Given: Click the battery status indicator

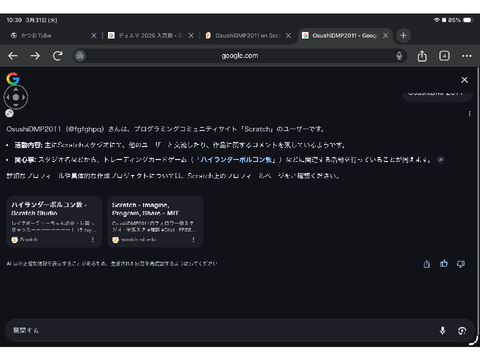Looking at the screenshot, I should (x=468, y=20).
